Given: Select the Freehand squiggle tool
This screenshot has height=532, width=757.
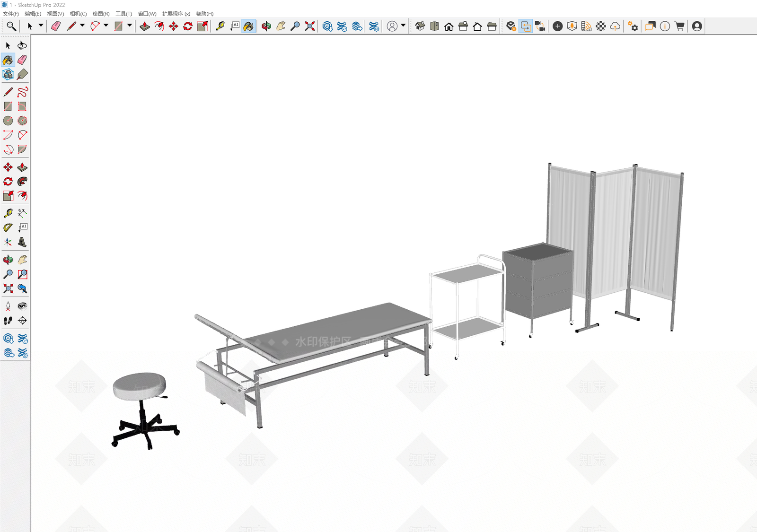Looking at the screenshot, I should point(22,92).
